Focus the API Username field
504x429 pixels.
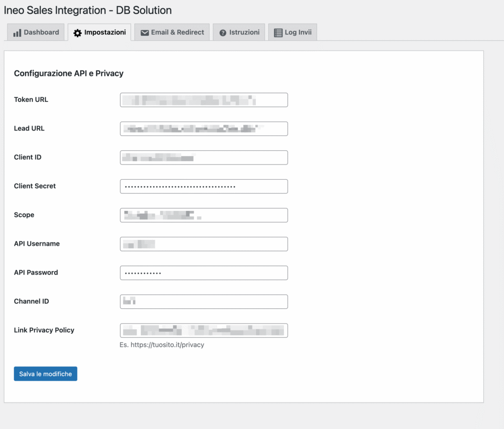(x=204, y=244)
